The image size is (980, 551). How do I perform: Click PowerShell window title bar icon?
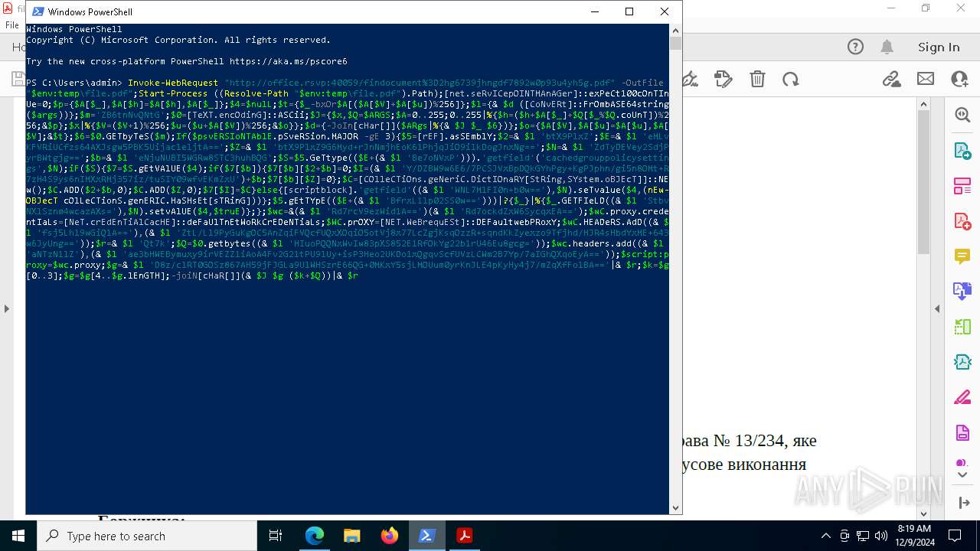coord(38,11)
